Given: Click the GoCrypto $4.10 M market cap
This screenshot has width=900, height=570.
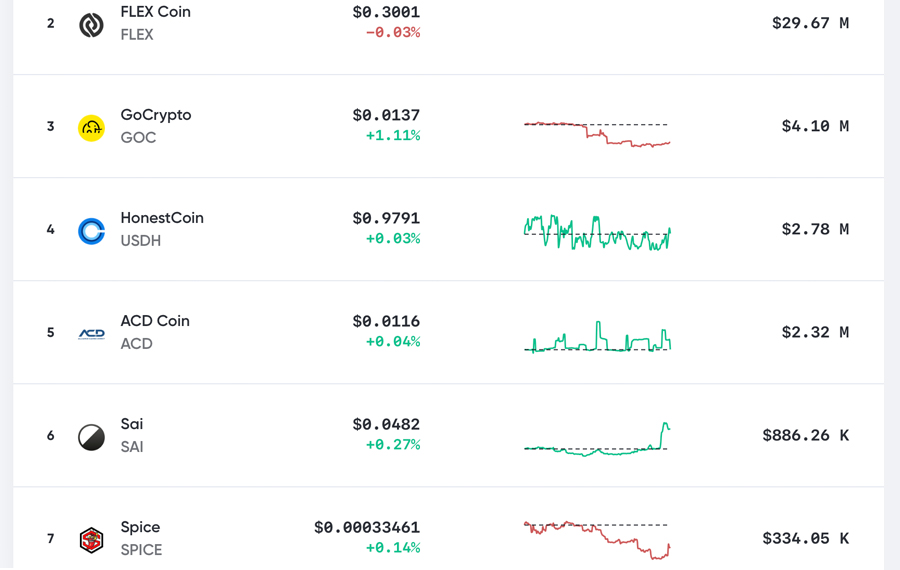Looking at the screenshot, I should [815, 126].
